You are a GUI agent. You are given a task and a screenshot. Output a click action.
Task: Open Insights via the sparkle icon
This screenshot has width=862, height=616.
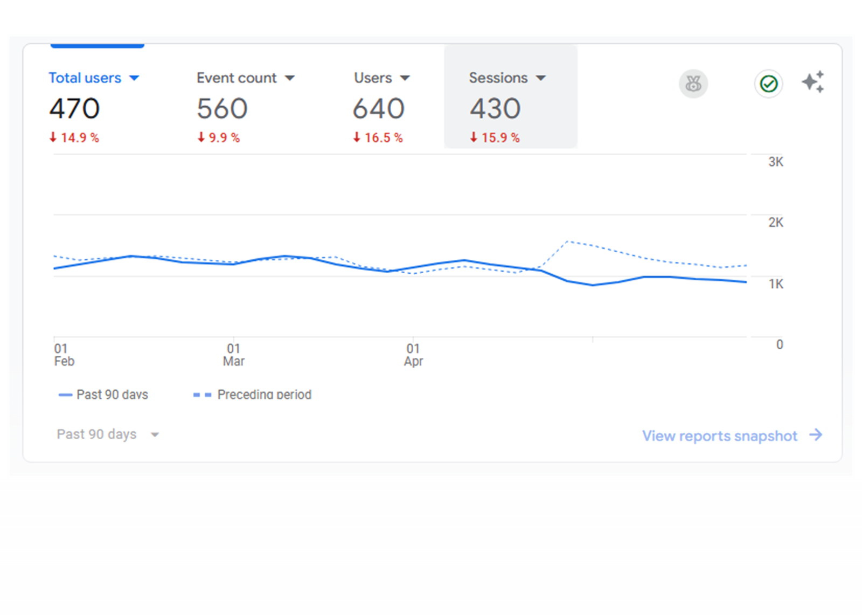tap(814, 82)
